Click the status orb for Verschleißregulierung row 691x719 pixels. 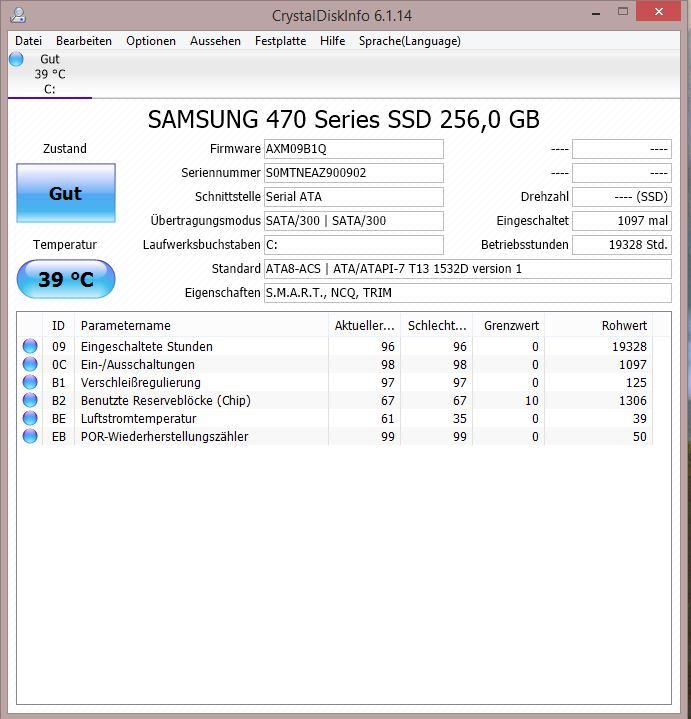30,382
